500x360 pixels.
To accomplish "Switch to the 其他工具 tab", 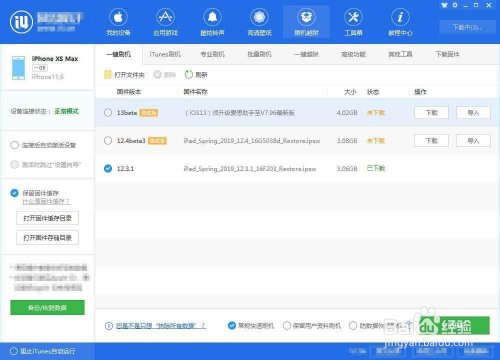I will 400,54.
